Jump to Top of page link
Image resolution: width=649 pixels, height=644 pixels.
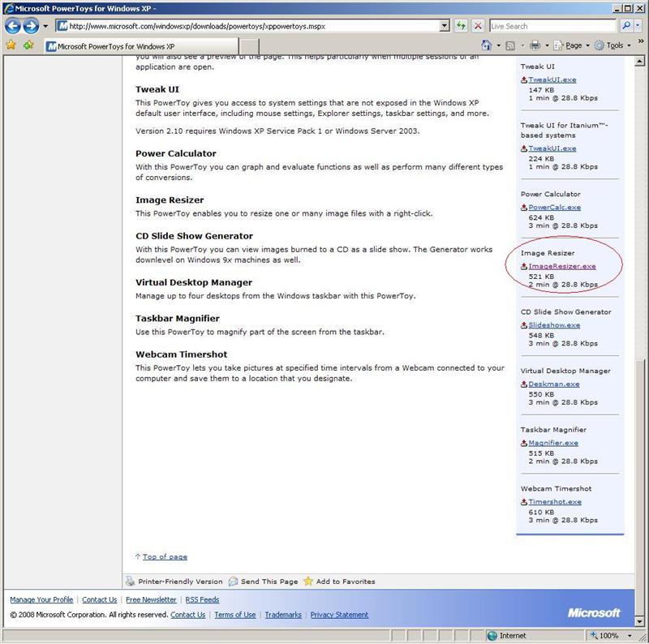(x=165, y=557)
